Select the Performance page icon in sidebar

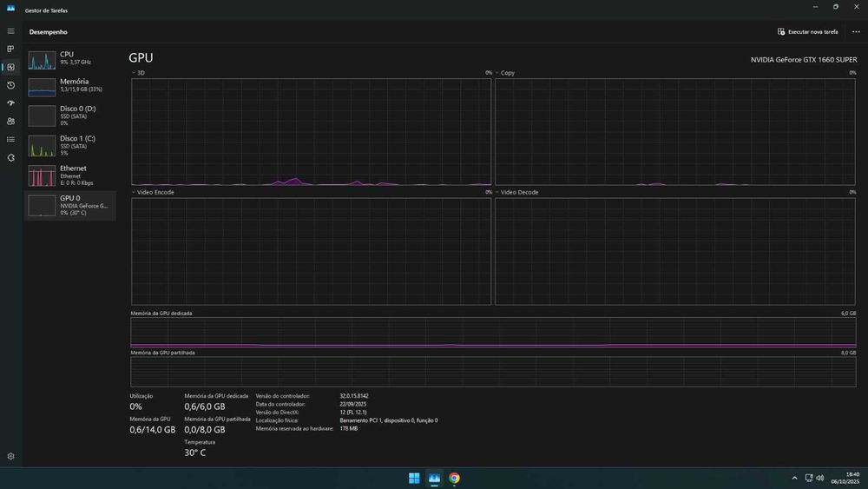10,67
